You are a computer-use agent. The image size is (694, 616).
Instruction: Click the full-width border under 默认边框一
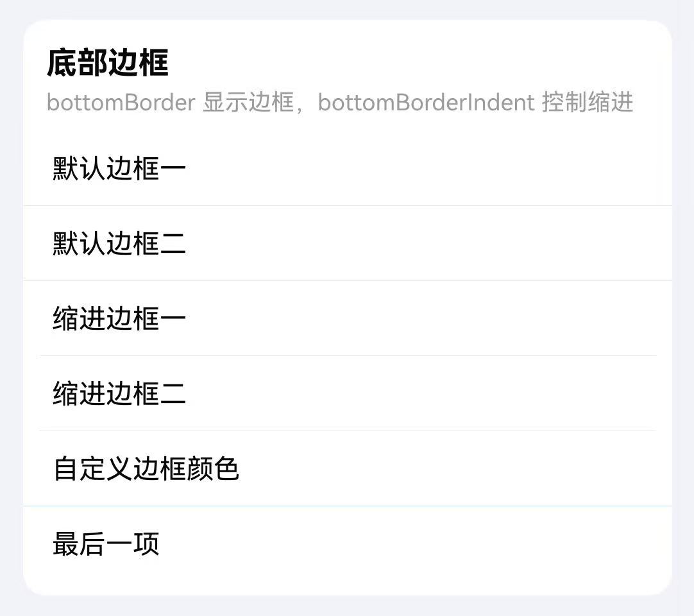346,205
